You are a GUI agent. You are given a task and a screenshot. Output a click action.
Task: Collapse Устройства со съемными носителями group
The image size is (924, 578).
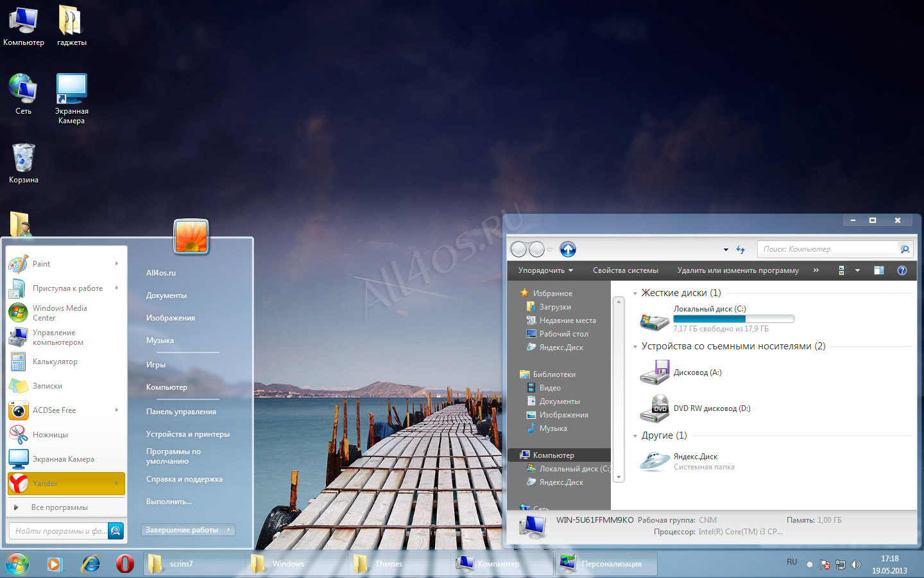pyautogui.click(x=635, y=347)
